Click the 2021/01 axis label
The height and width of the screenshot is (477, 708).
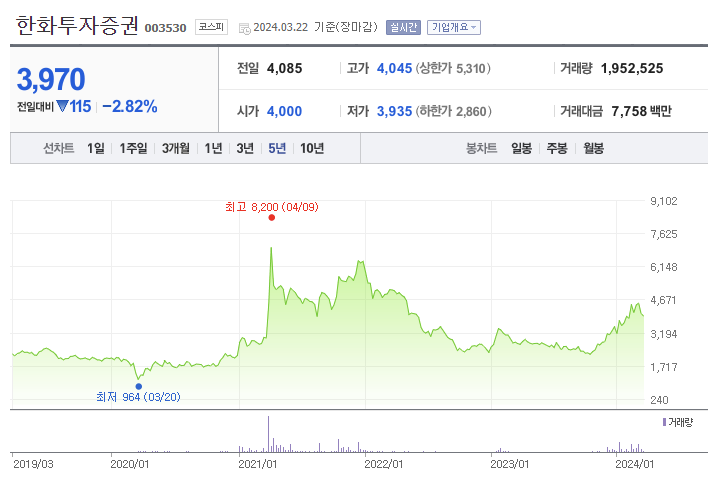[x=257, y=464]
